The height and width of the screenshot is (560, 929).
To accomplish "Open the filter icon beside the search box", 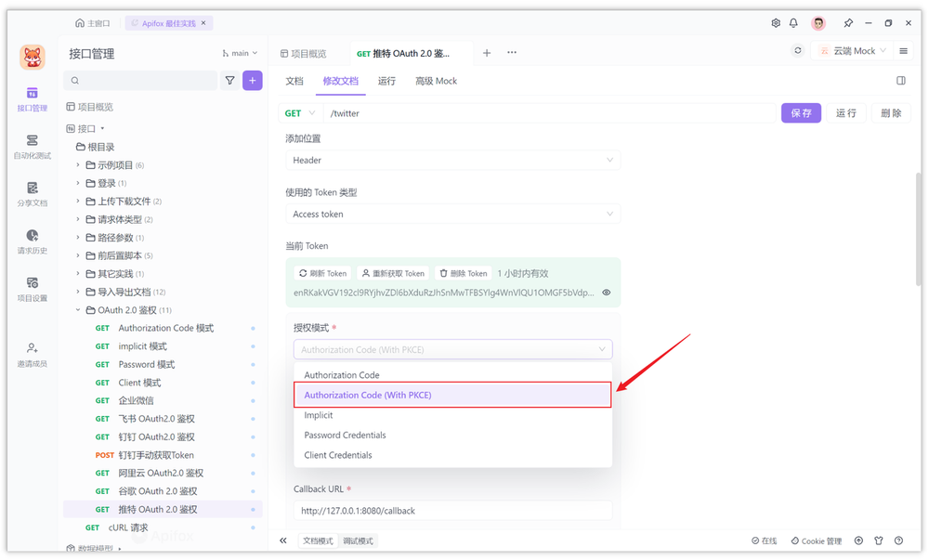I will pos(229,81).
